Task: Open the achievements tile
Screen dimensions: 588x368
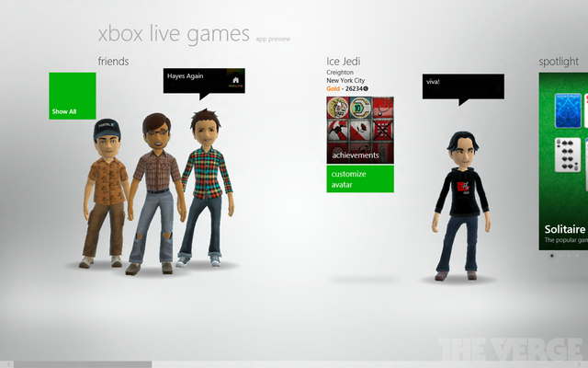Action: [x=359, y=130]
